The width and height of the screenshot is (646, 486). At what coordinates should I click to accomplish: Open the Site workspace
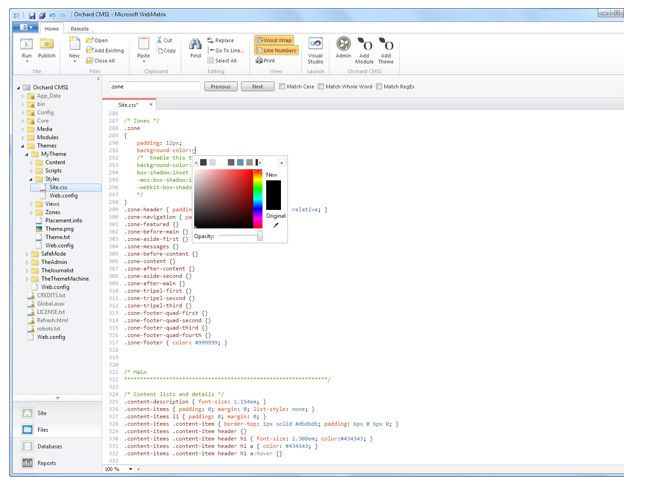point(58,413)
